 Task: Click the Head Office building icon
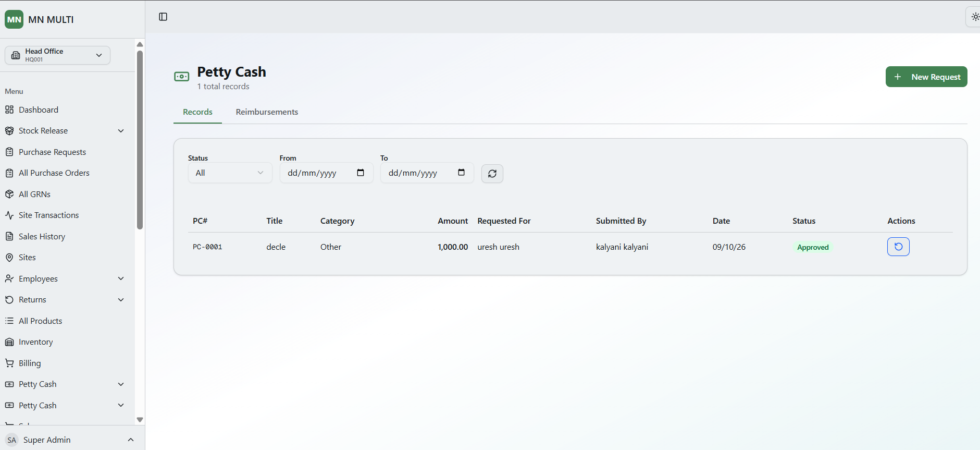[16, 55]
